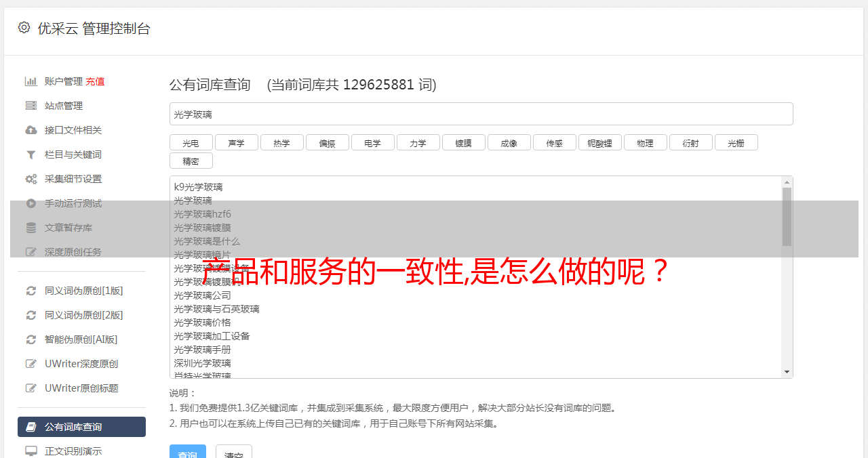This screenshot has width=868, height=458.
Task: Go to 智能伪原创[AI版] menu item
Action: click(81, 339)
